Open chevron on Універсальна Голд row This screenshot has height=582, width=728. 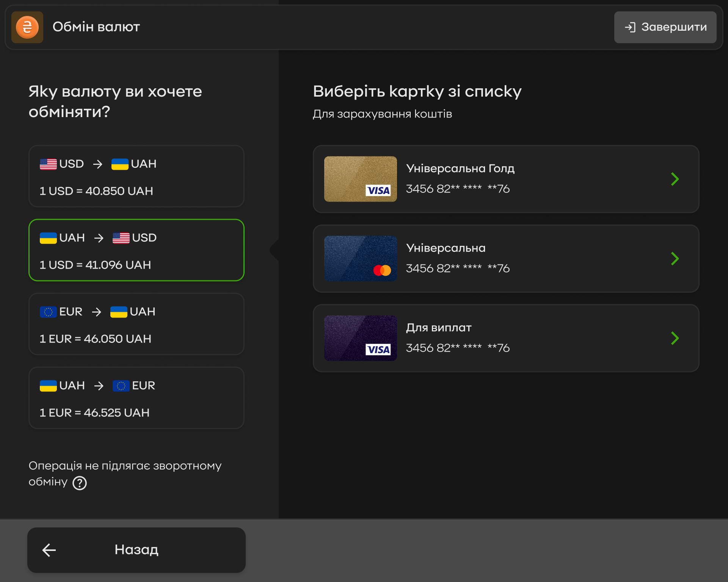(x=675, y=179)
